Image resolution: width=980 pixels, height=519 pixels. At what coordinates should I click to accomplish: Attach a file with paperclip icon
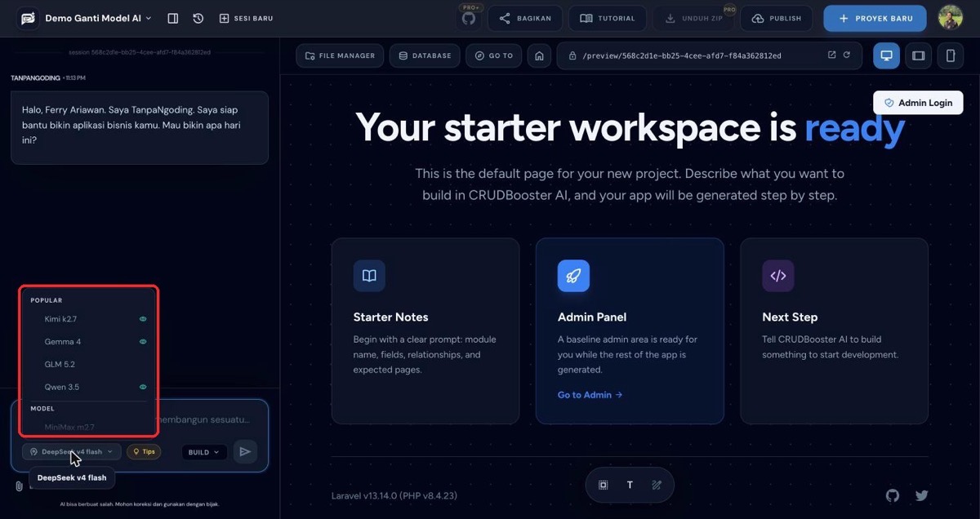point(18,486)
